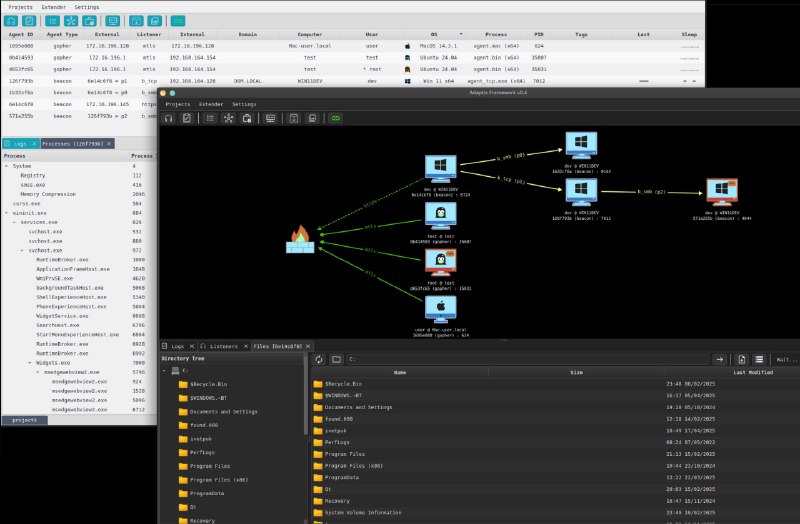Open the screenshots icon in the dark window toolbar

pyautogui.click(x=312, y=118)
